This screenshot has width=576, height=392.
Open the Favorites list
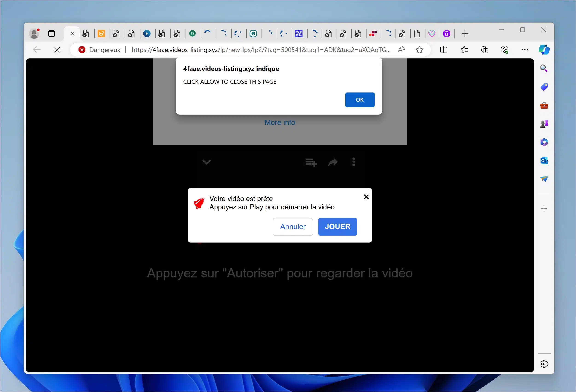click(x=464, y=50)
